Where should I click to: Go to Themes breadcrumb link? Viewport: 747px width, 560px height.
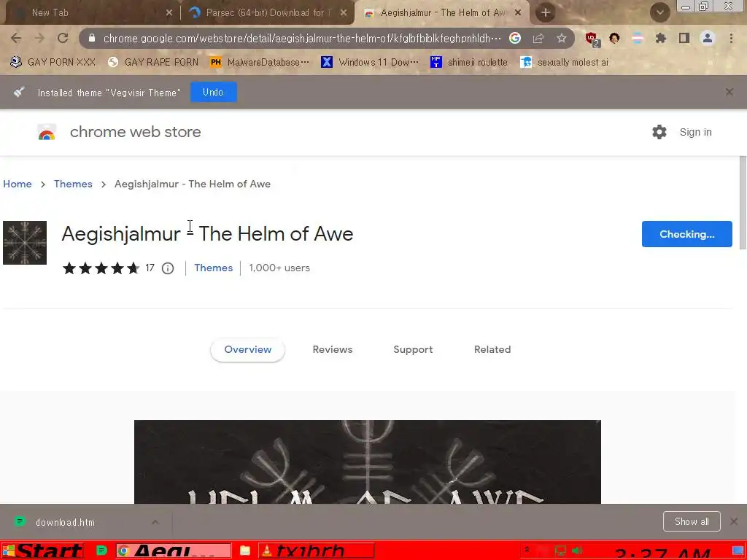click(73, 184)
